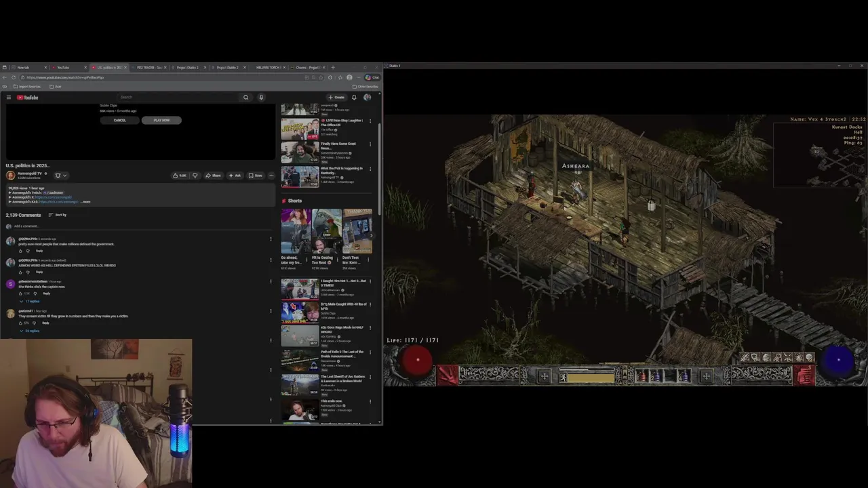Open new browser tab with plus
868x488 pixels.
[333, 67]
